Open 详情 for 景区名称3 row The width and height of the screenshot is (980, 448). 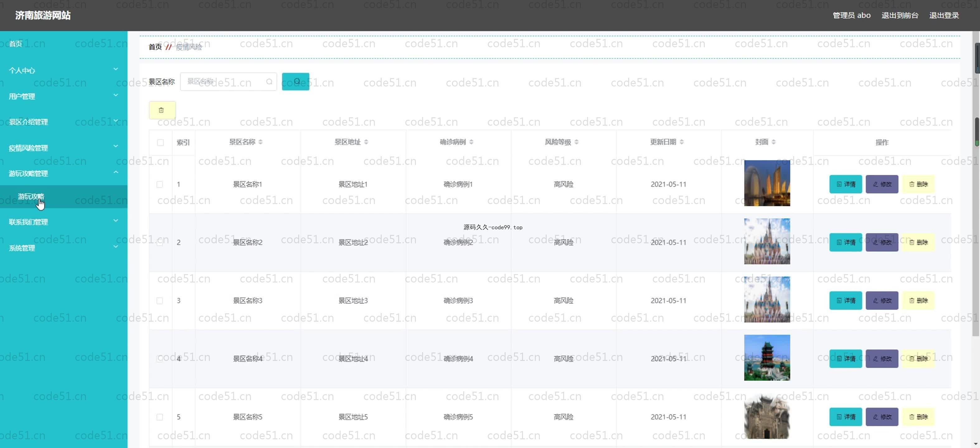(x=845, y=301)
